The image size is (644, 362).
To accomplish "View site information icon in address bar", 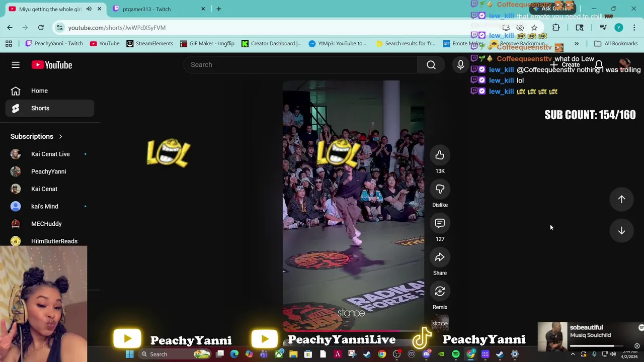I will click(x=59, y=28).
